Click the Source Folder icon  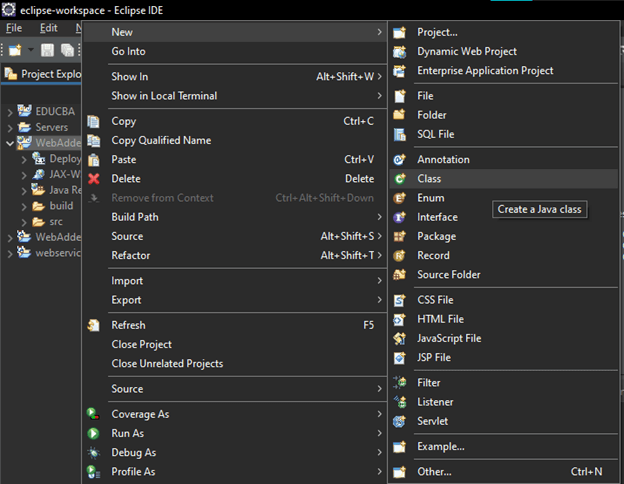click(399, 275)
